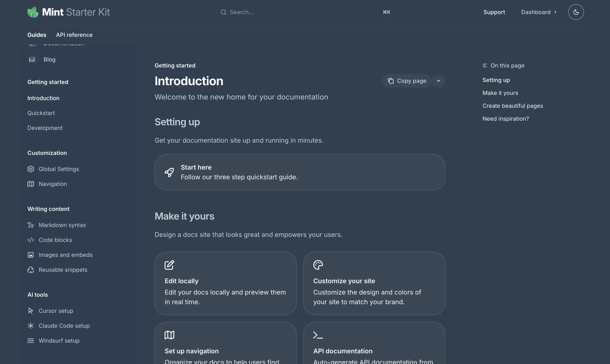Select the Global Settings gear icon

click(x=30, y=169)
